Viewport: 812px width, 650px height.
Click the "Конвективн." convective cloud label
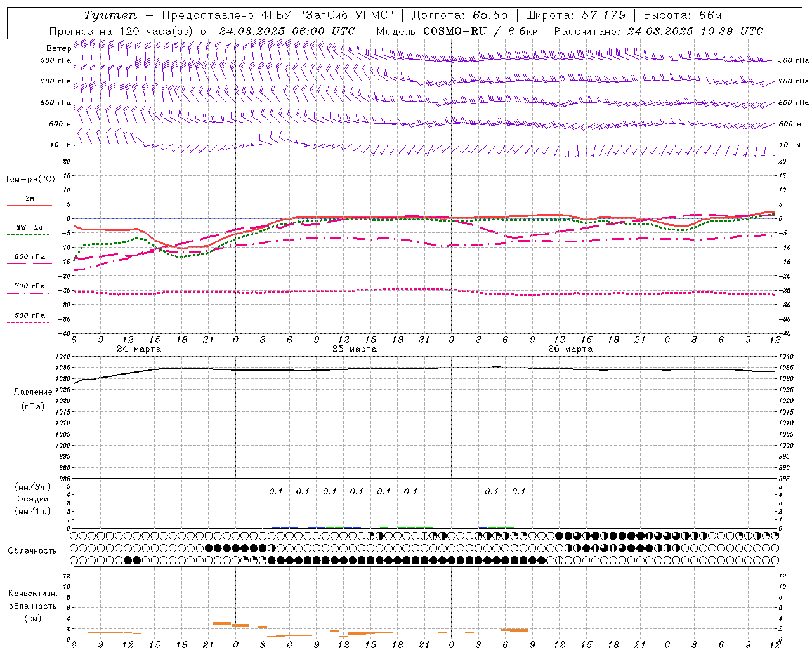33,594
